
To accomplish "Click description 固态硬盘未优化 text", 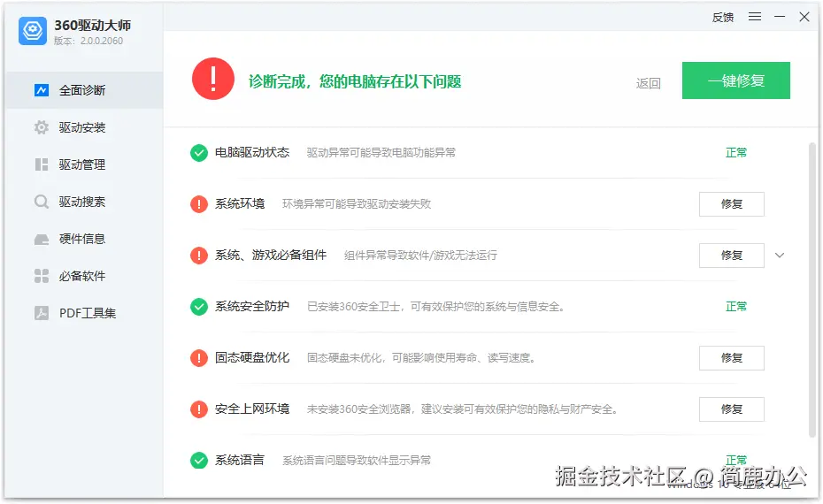I will point(421,358).
